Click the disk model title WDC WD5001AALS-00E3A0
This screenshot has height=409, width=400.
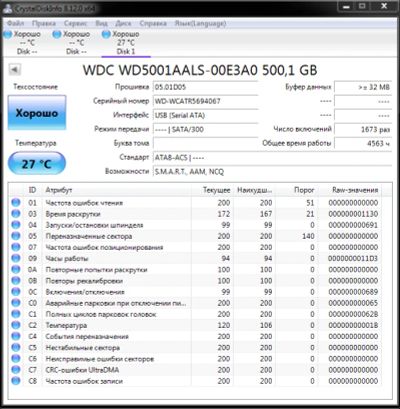pyautogui.click(x=170, y=70)
